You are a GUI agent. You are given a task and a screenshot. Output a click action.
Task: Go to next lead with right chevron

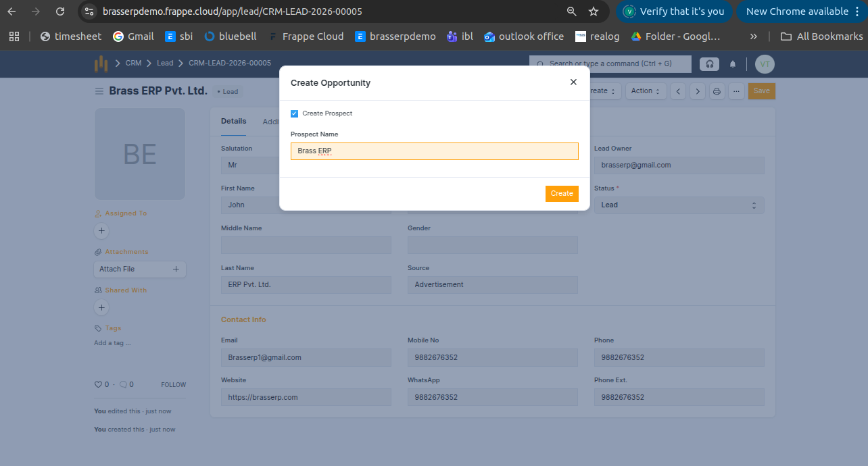pyautogui.click(x=697, y=91)
